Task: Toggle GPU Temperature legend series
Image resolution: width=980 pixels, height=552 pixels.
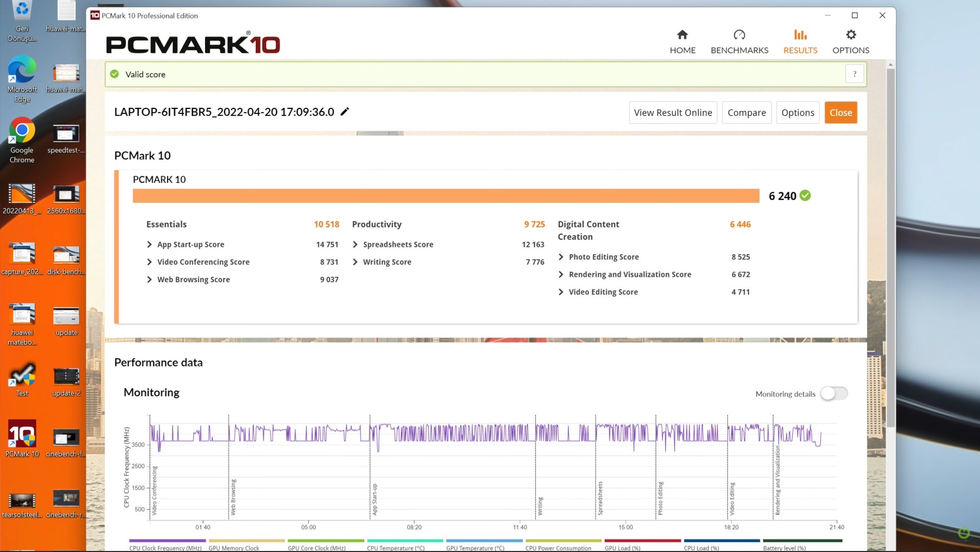Action: (x=484, y=545)
